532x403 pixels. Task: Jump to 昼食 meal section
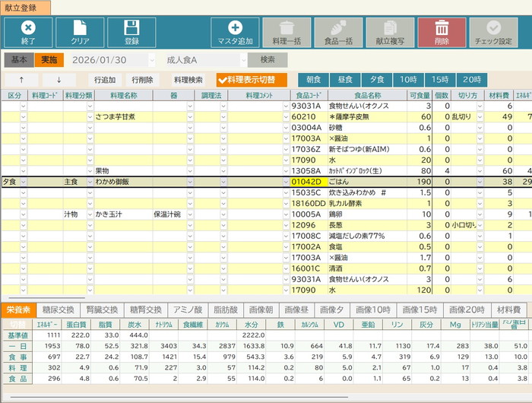pyautogui.click(x=345, y=80)
